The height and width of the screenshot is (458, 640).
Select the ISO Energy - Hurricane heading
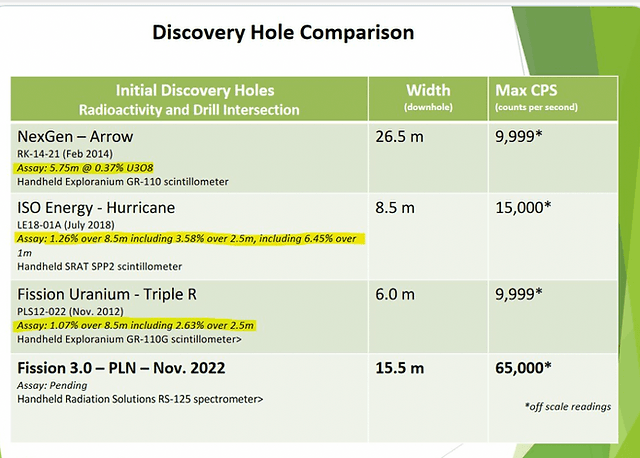(x=96, y=208)
